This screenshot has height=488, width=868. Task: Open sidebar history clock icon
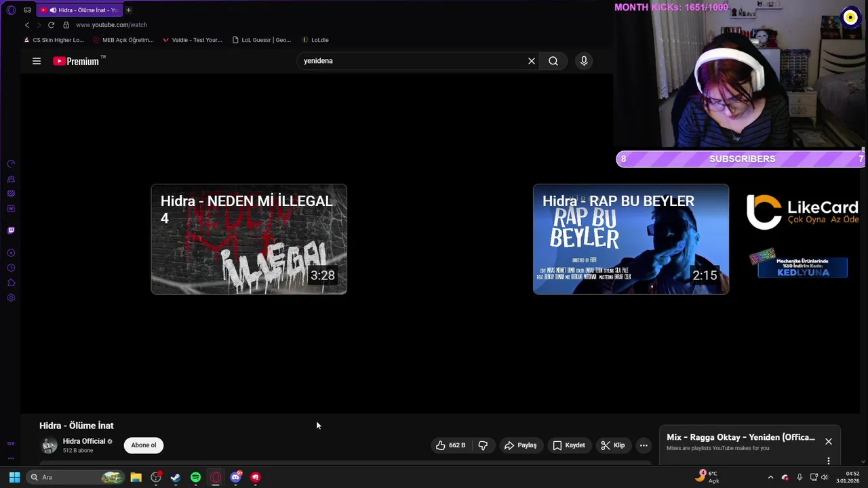[x=11, y=268]
